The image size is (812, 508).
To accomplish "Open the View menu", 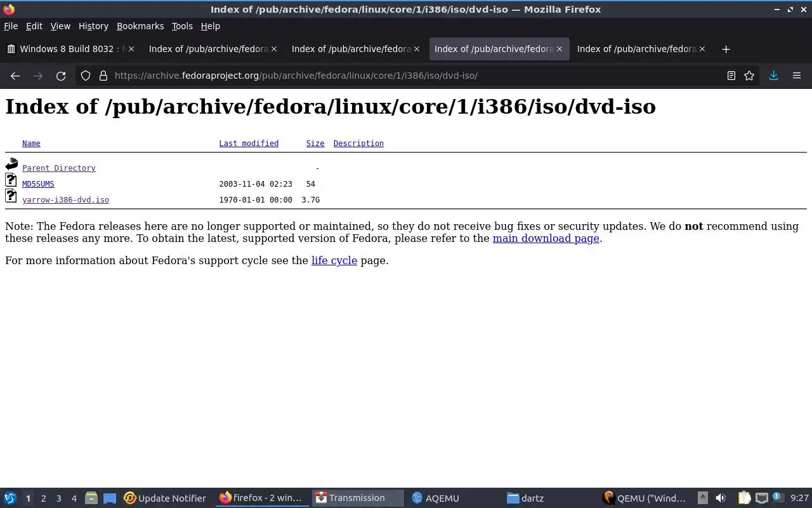I will point(60,26).
